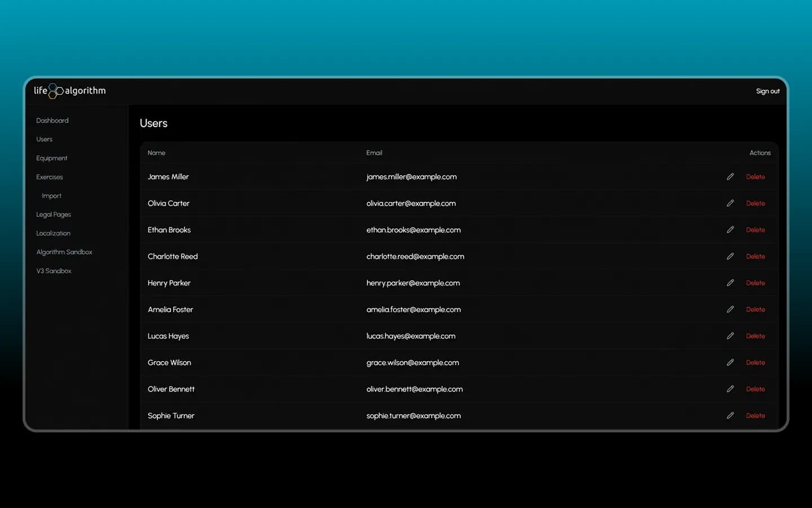812x508 pixels.
Task: Remove Oliver Bennett using Delete
Action: [x=756, y=389]
